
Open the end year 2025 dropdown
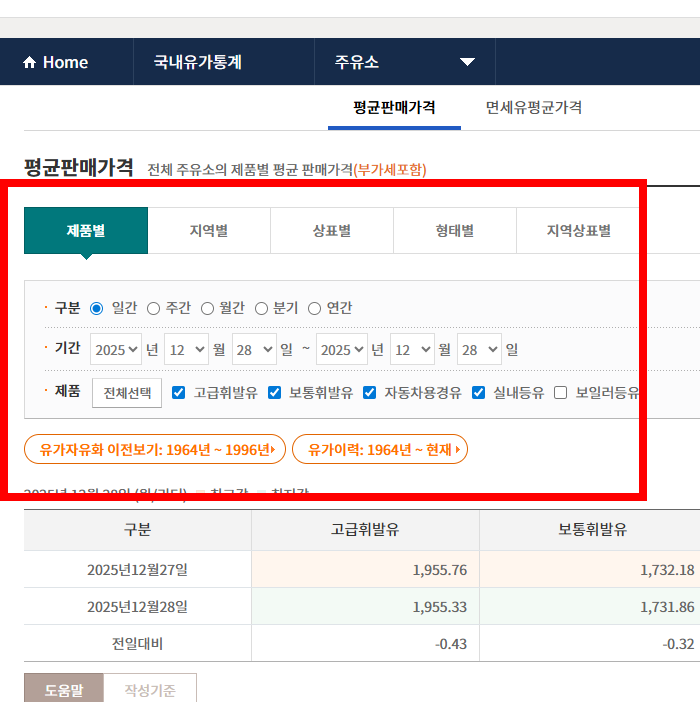click(342, 349)
